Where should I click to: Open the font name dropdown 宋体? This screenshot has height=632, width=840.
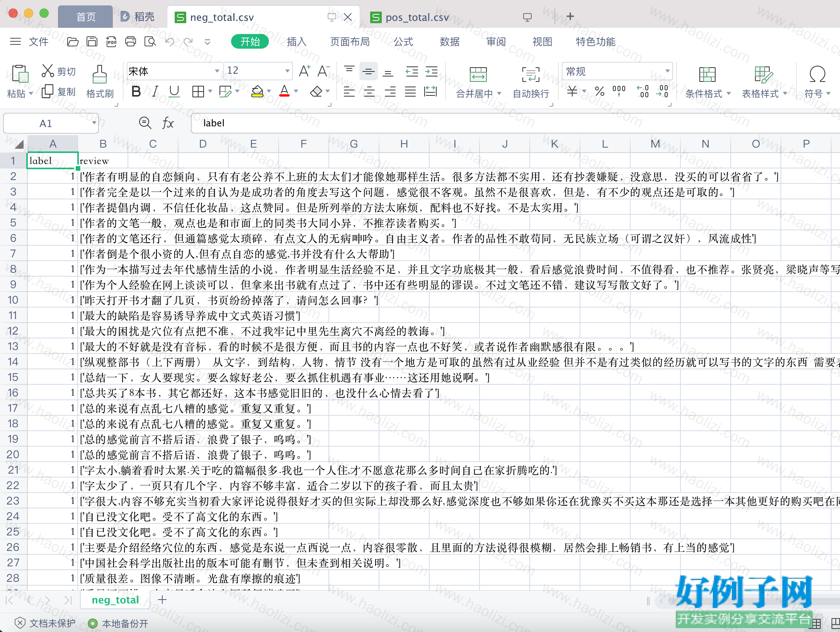click(x=217, y=71)
